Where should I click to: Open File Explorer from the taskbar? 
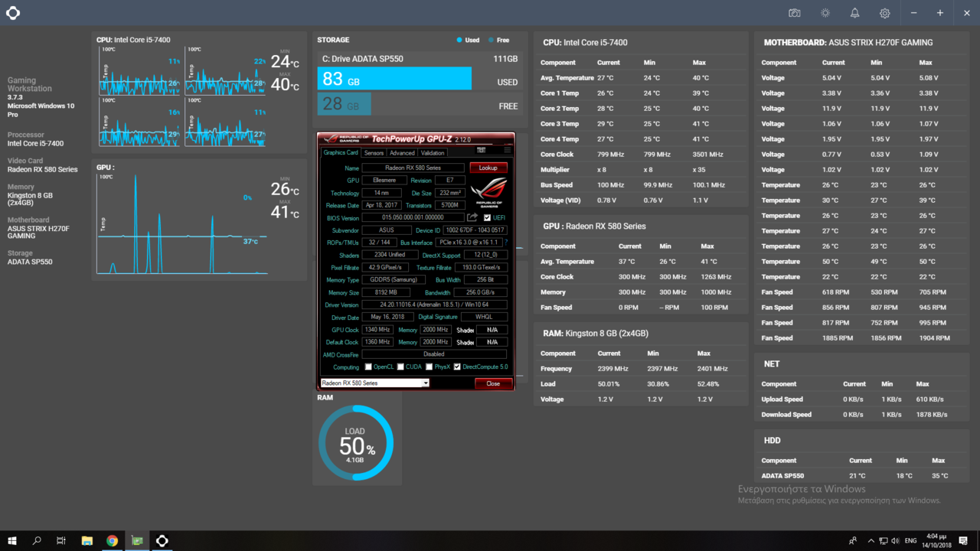(x=87, y=540)
